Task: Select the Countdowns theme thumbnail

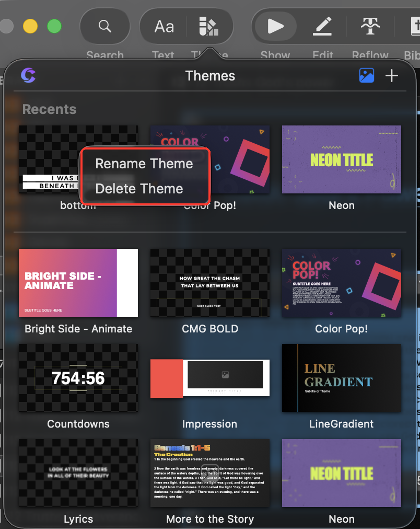Action: (78, 378)
